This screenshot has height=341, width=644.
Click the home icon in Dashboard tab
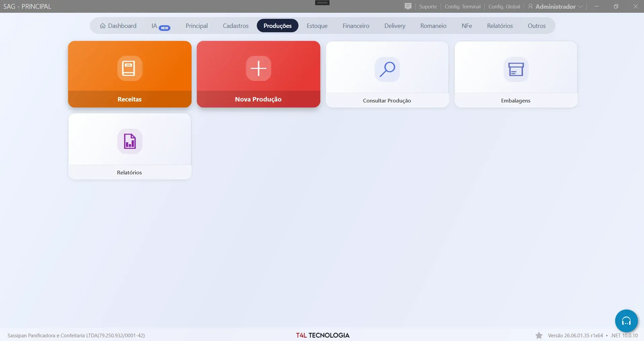103,26
